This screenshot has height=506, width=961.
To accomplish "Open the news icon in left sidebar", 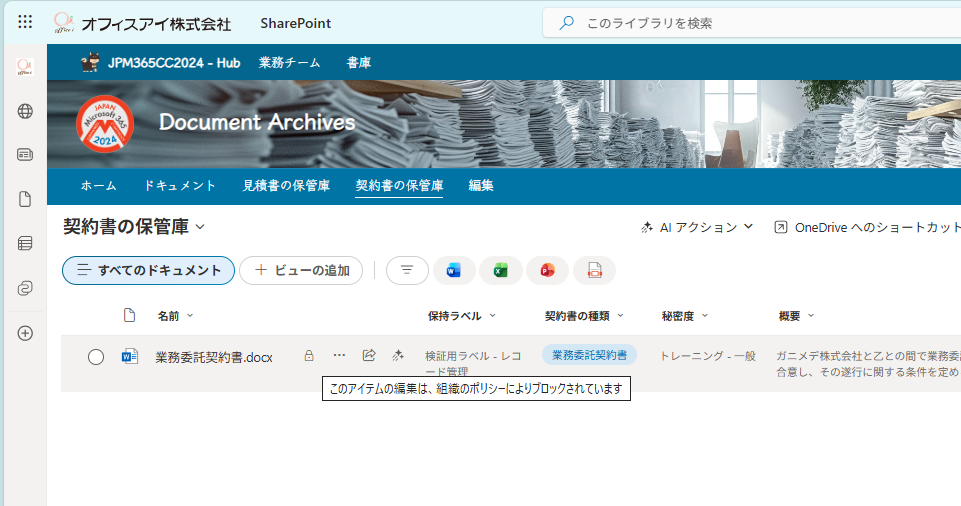I will pyautogui.click(x=25, y=155).
